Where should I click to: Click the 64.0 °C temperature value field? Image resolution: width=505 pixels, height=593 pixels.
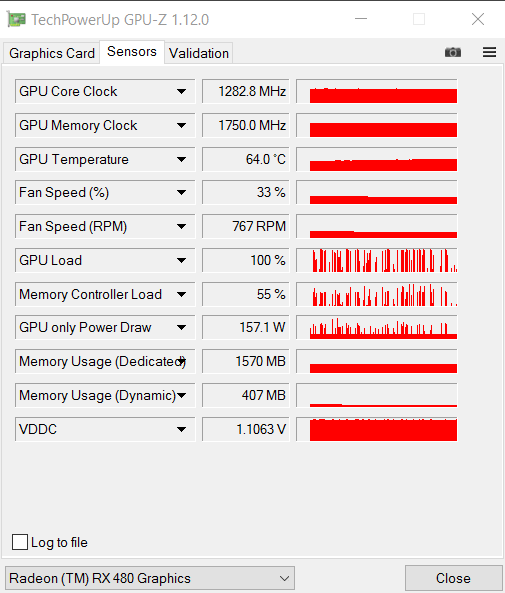[246, 159]
